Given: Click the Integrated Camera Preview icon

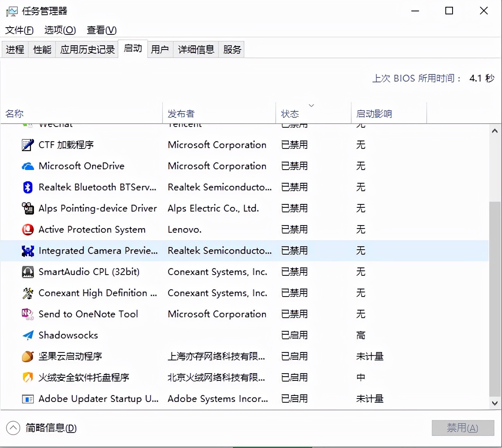Looking at the screenshot, I should point(28,250).
